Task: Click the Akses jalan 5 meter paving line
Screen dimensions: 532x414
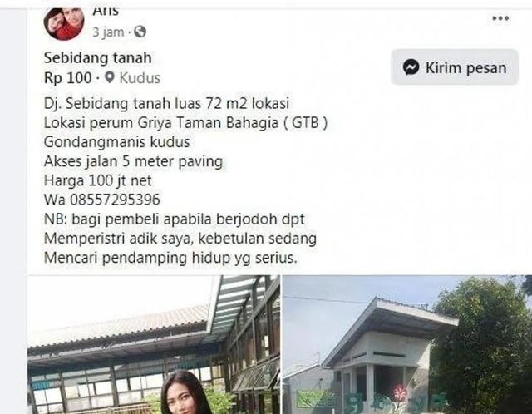Action: [x=133, y=161]
